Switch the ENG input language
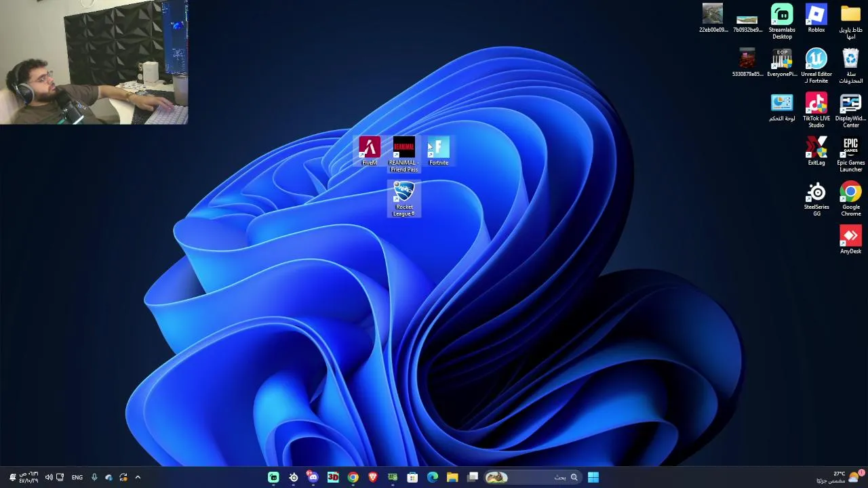Screen dimensions: 868x488 tap(77, 477)
